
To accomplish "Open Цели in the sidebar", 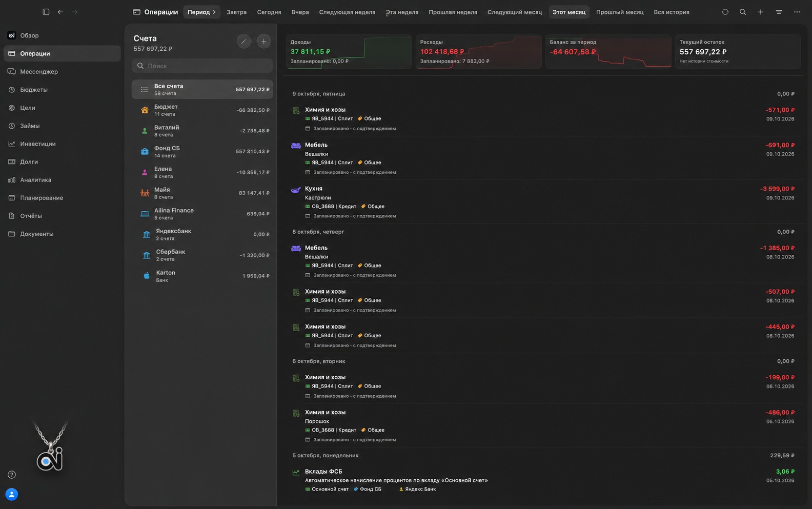I will click(62, 108).
